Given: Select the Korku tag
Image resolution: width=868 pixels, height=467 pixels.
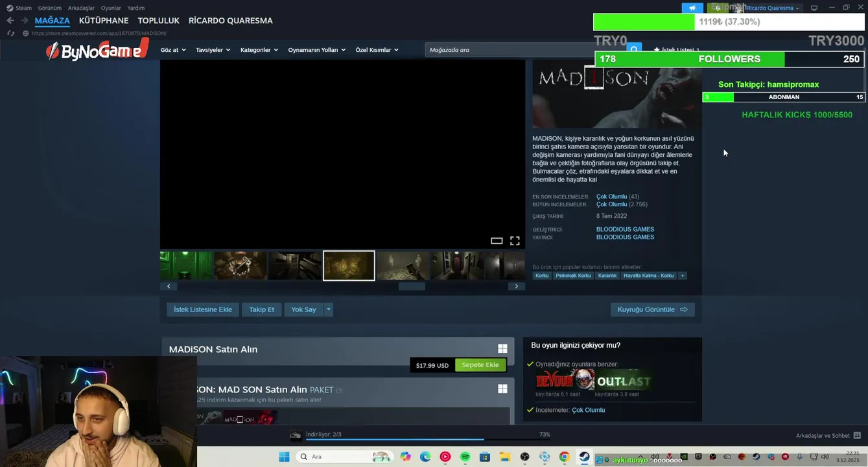Looking at the screenshot, I should pos(542,276).
